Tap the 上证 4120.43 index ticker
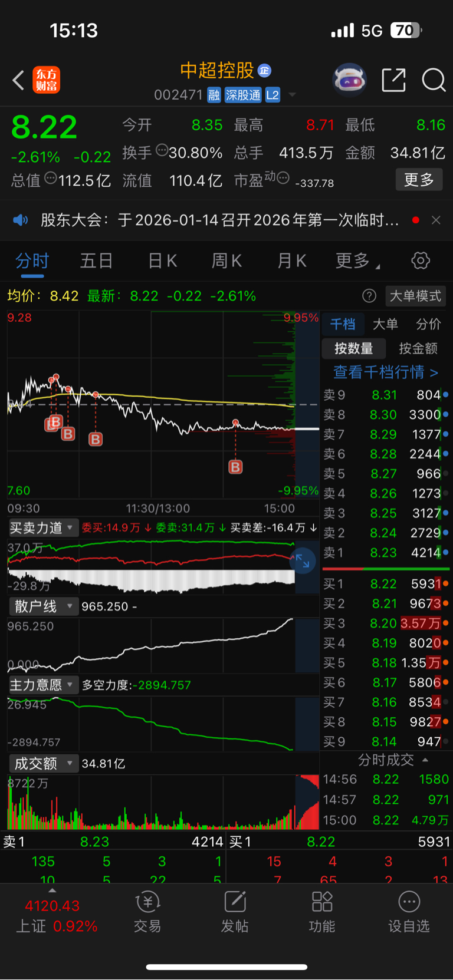The image size is (453, 980). point(57,916)
